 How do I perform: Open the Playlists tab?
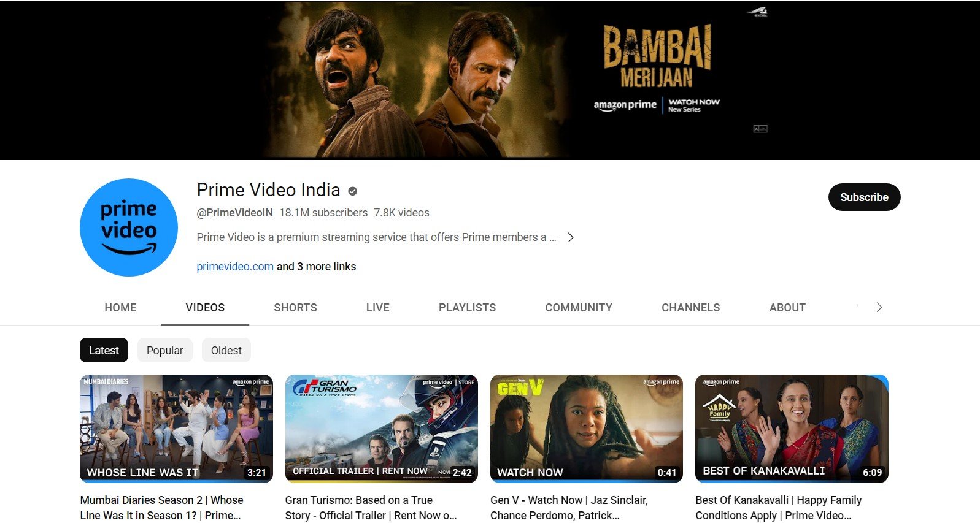coord(467,308)
